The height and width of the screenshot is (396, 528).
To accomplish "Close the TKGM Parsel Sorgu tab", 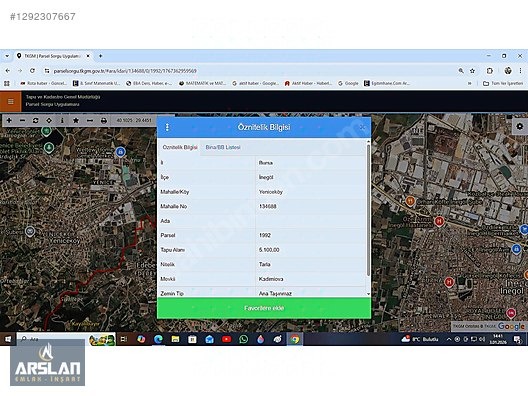I will 88,56.
